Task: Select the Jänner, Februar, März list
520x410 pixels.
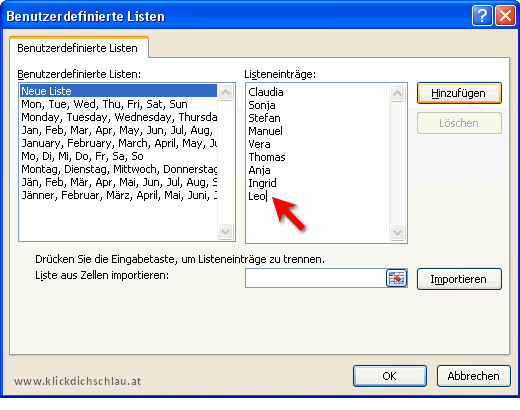Action: 118,195
